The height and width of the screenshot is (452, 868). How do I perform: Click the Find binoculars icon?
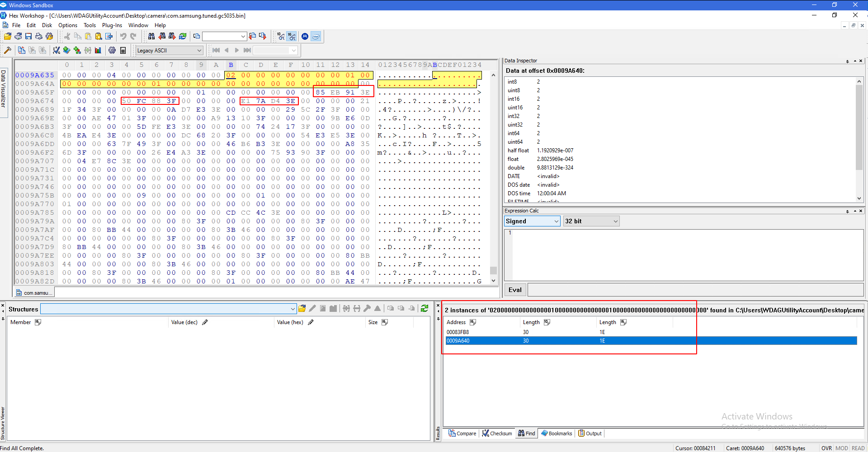(151, 37)
